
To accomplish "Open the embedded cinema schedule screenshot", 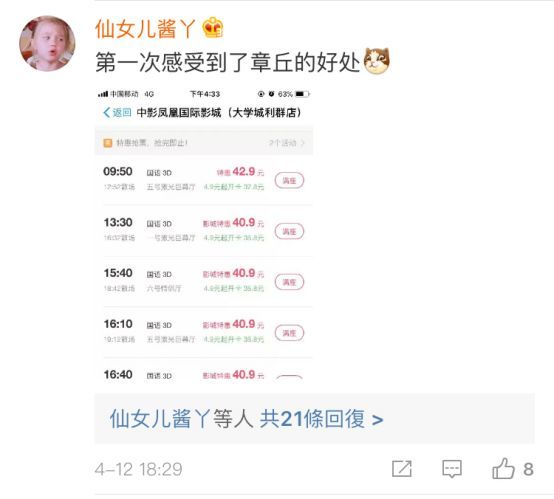I will pyautogui.click(x=204, y=233).
